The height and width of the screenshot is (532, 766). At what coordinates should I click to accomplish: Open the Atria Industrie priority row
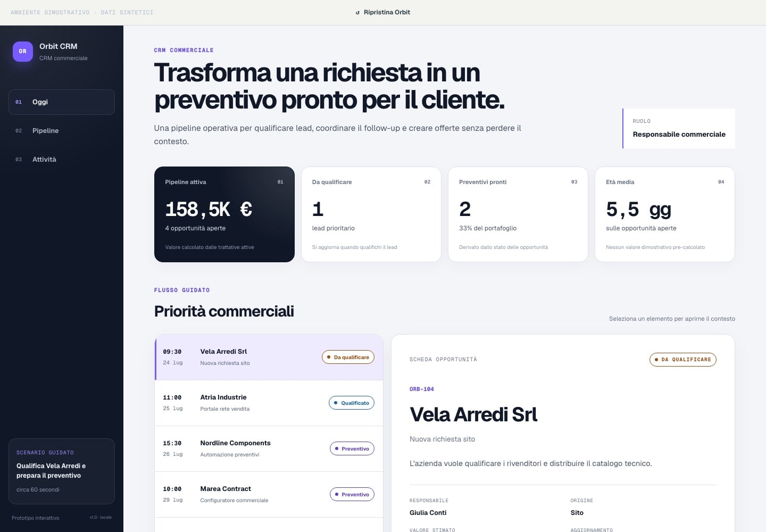click(x=269, y=403)
